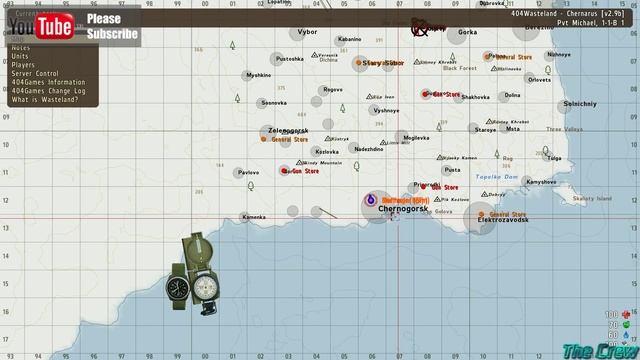640x360 pixels.
Task: Click the Gun Store marker by Prigorodki
Action: point(424,187)
